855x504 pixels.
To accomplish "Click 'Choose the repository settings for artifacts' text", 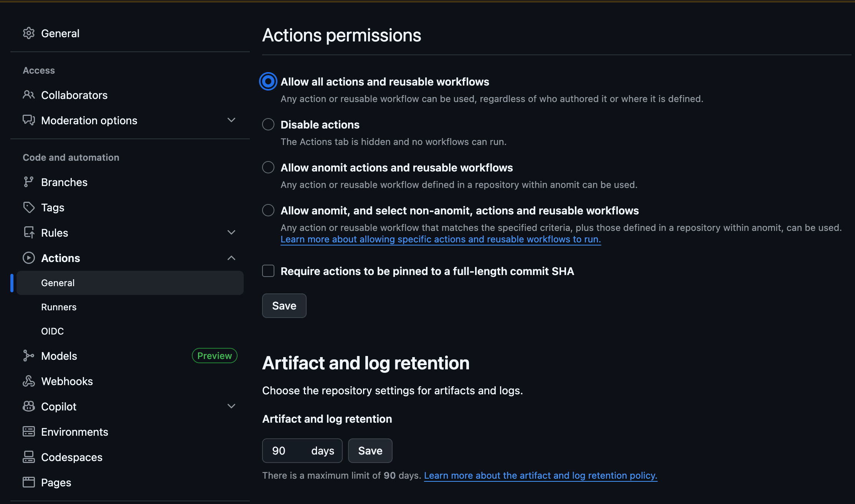I will [x=392, y=390].
